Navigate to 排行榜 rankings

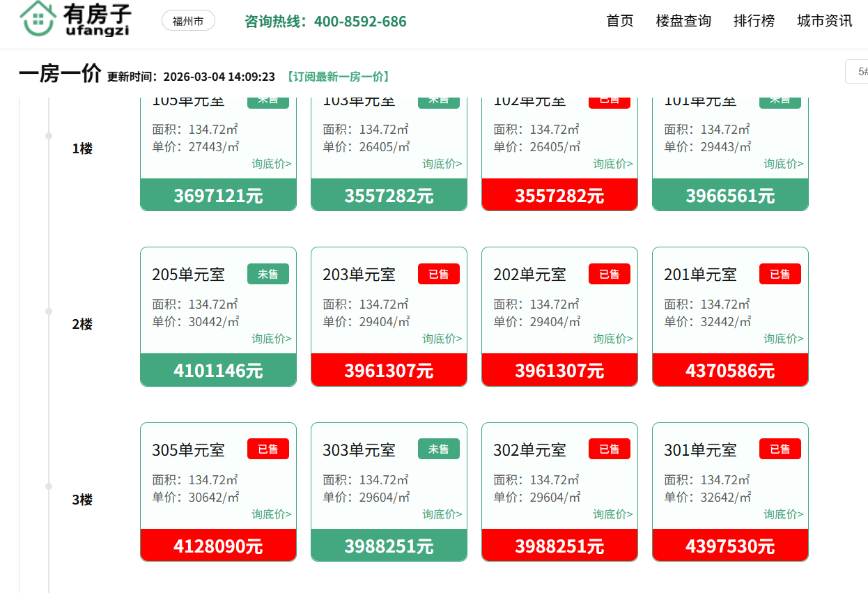(754, 21)
